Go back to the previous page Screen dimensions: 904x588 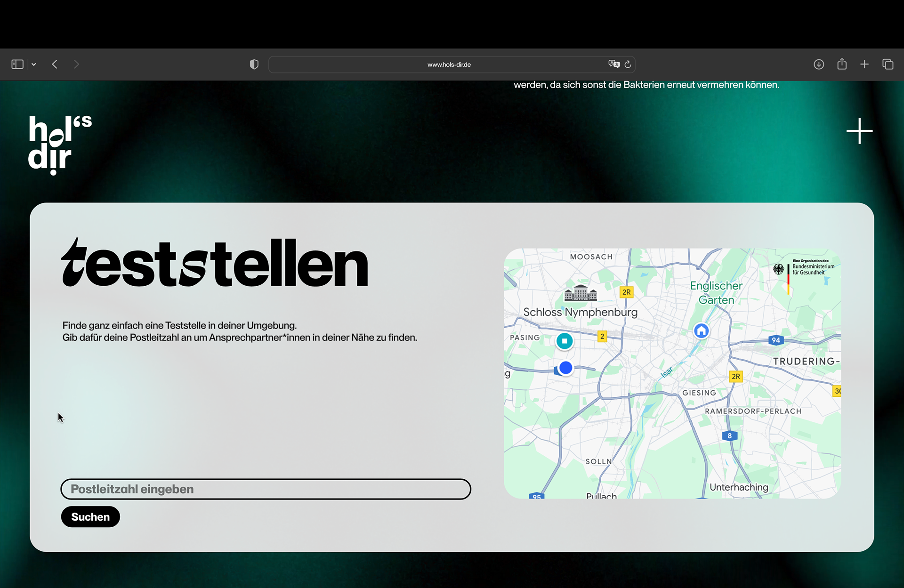click(55, 64)
